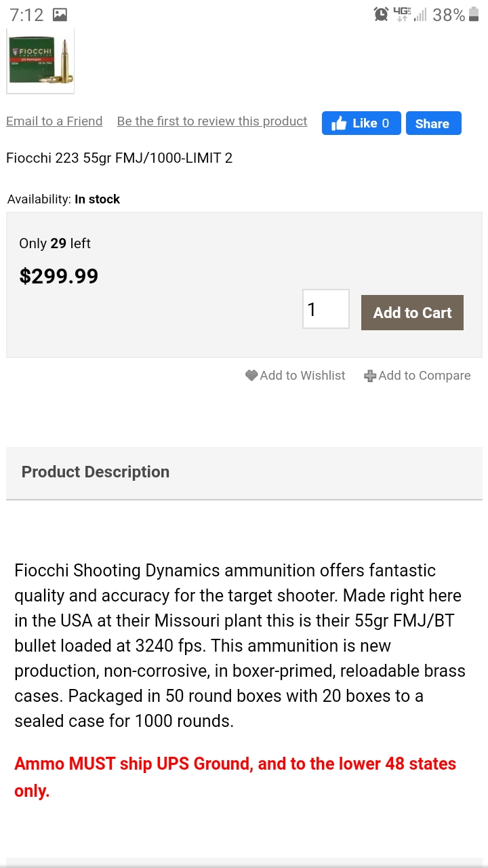The height and width of the screenshot is (868, 488).
Task: Open 'Be the first to review this product'
Action: point(212,121)
